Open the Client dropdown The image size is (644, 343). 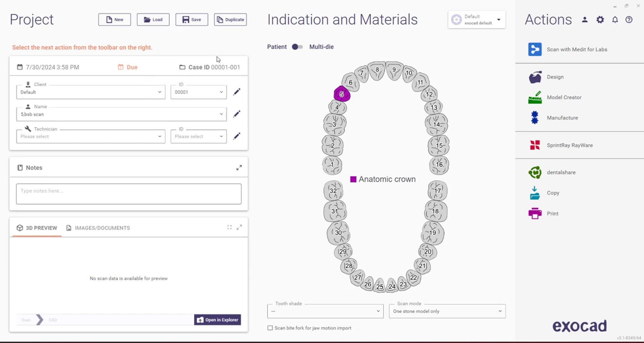[x=91, y=92]
